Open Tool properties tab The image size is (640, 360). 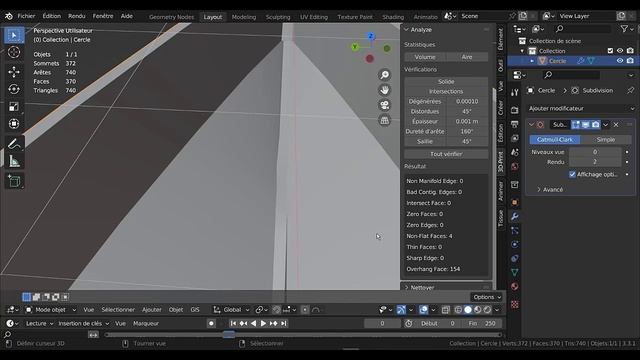(515, 93)
